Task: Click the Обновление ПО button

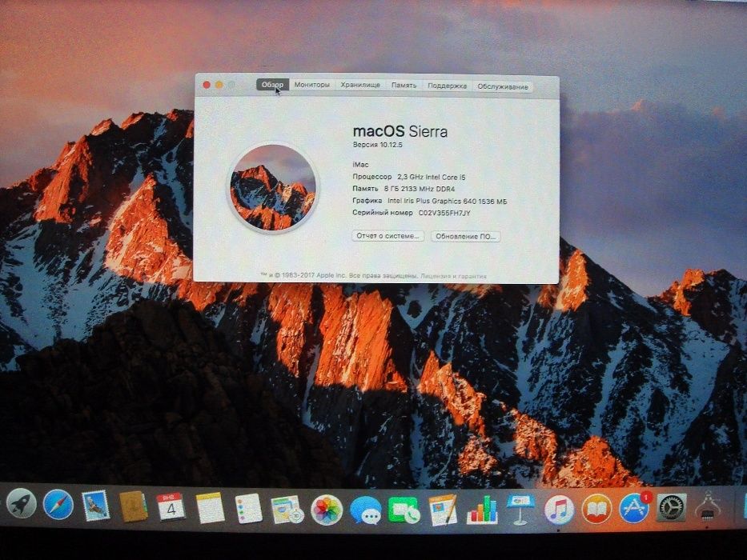Action: pyautogui.click(x=465, y=236)
